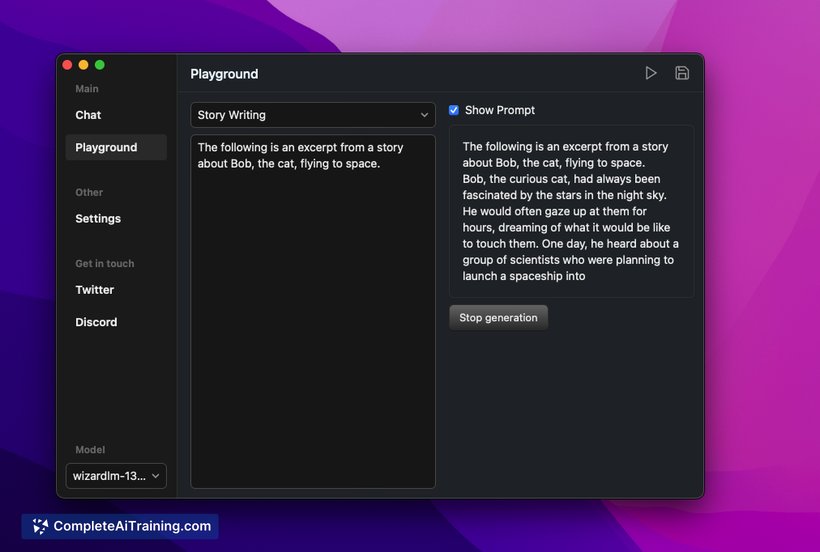Click the Show Prompt label text
Screen dimensions: 820x552
(x=500, y=110)
